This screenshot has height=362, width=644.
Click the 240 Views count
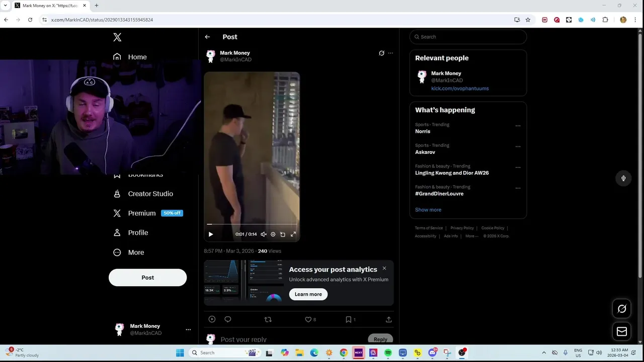pos(270,251)
